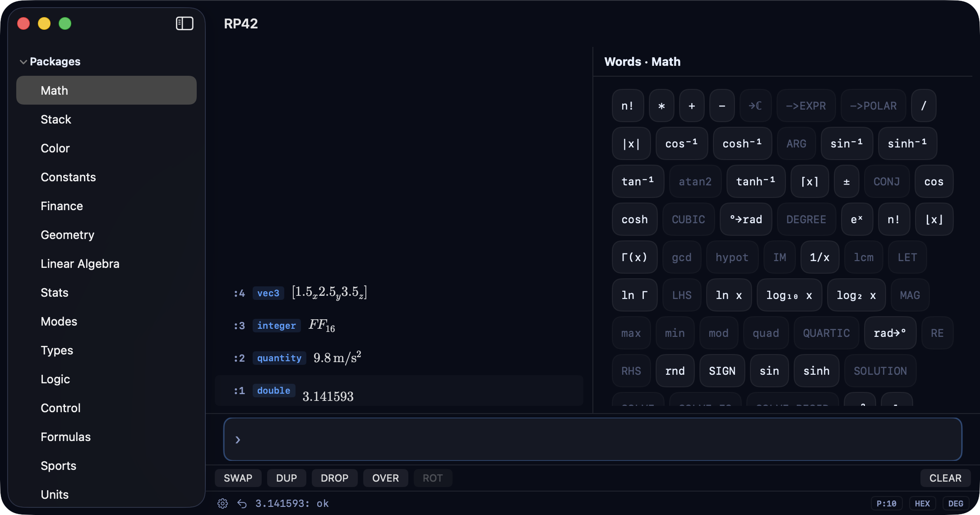Duplicate top item with DUP
Viewport: 980px width, 515px height.
[287, 478]
